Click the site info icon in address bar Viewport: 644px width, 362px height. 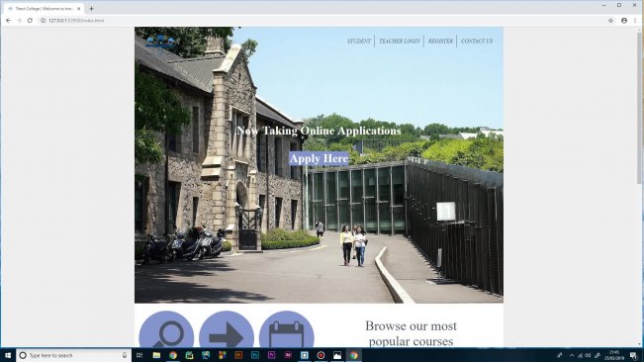(43, 20)
